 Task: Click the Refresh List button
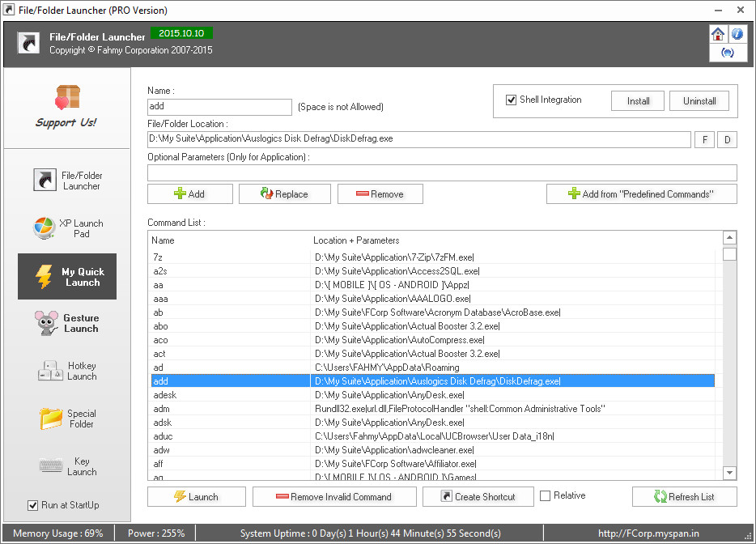coord(685,497)
